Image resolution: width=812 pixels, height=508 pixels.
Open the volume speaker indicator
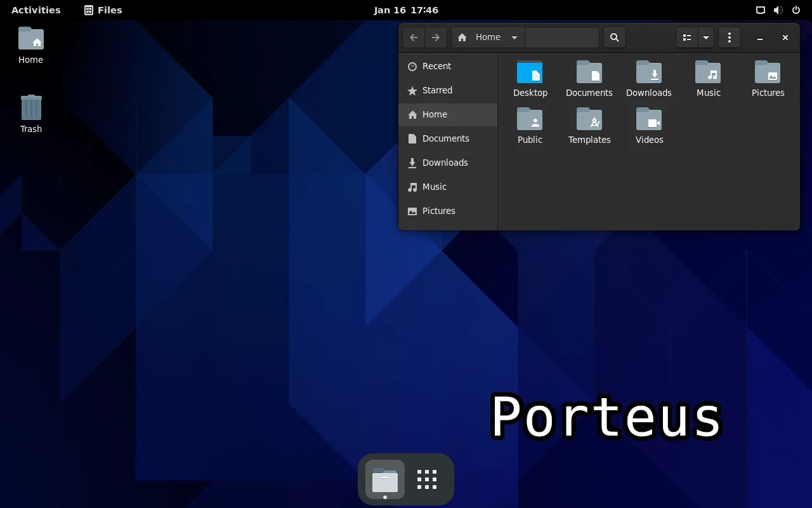tap(778, 10)
